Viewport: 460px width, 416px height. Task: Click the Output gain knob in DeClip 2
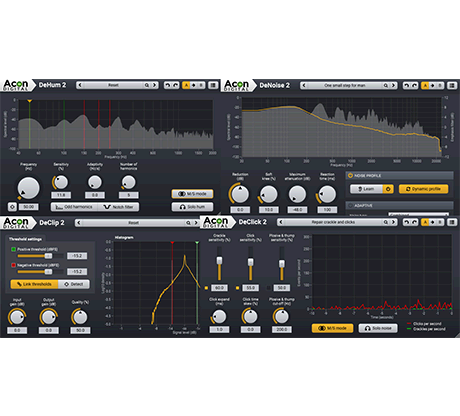point(49,317)
